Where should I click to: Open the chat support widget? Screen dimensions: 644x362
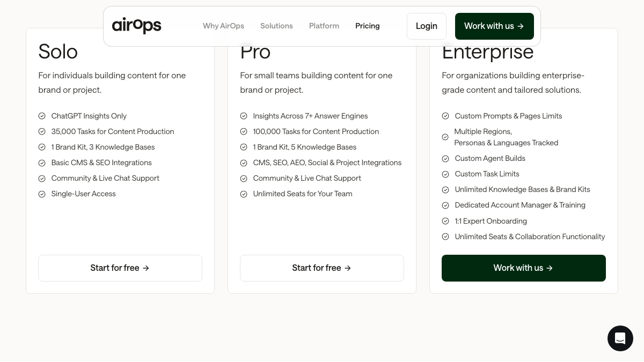coord(620,338)
